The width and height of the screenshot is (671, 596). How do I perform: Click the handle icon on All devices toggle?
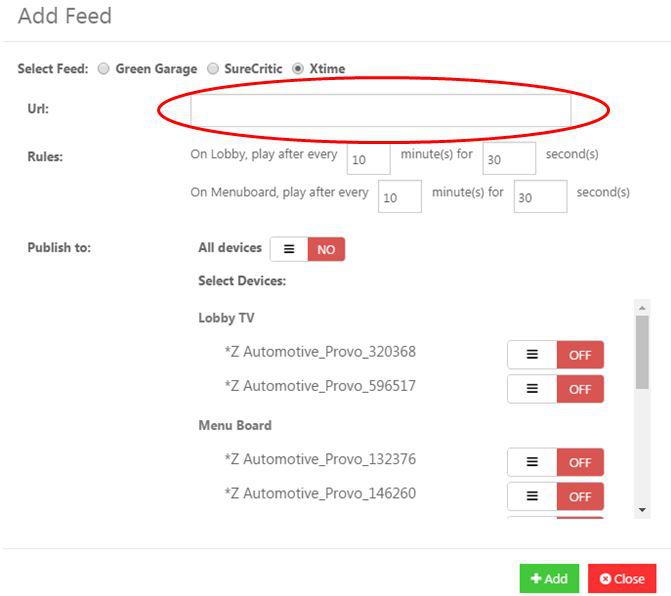click(x=289, y=249)
